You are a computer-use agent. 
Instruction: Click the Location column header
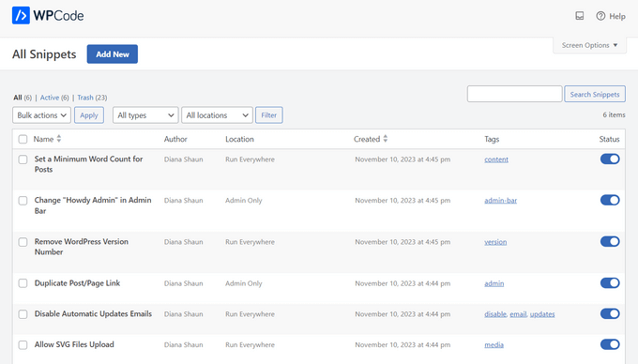pos(239,139)
